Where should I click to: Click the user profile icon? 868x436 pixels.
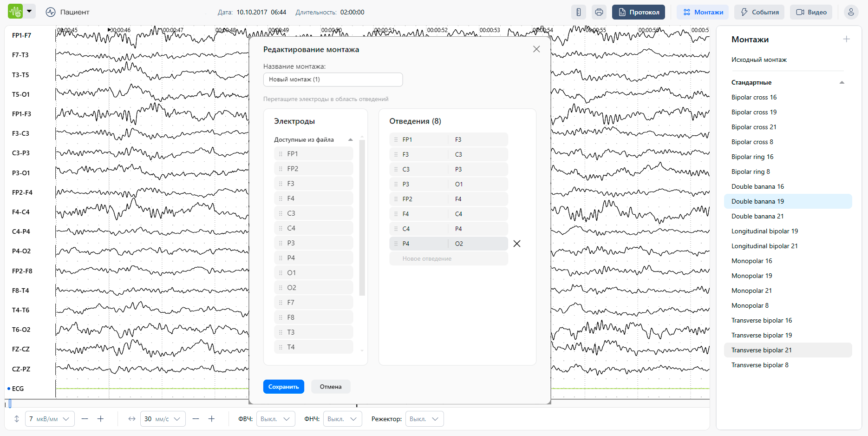(x=851, y=12)
